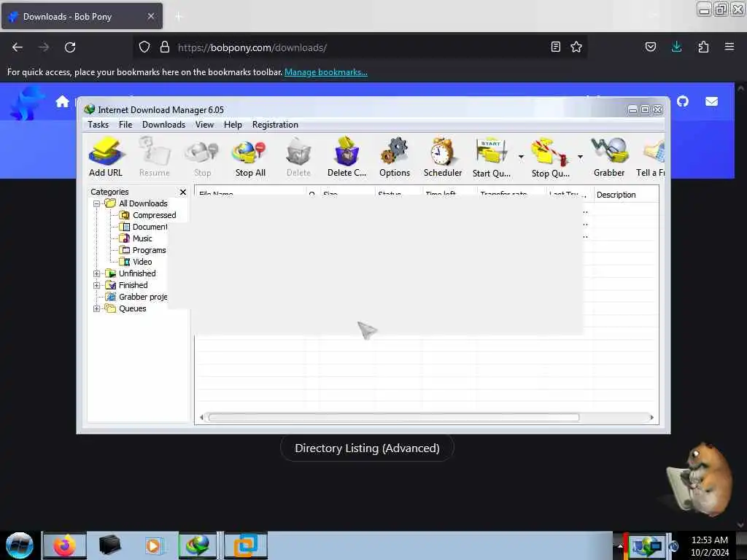
Task: Click the media player taskbar icon
Action: 153,545
